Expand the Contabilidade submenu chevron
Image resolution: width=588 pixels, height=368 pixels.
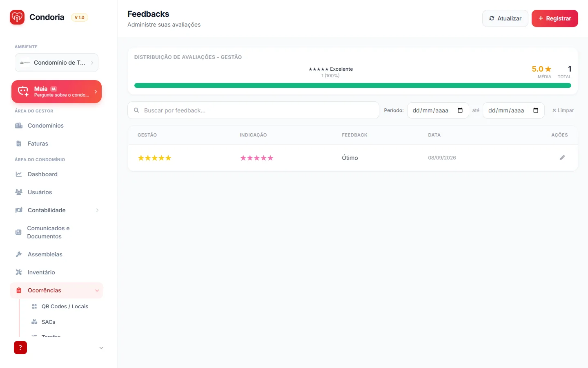click(x=97, y=210)
